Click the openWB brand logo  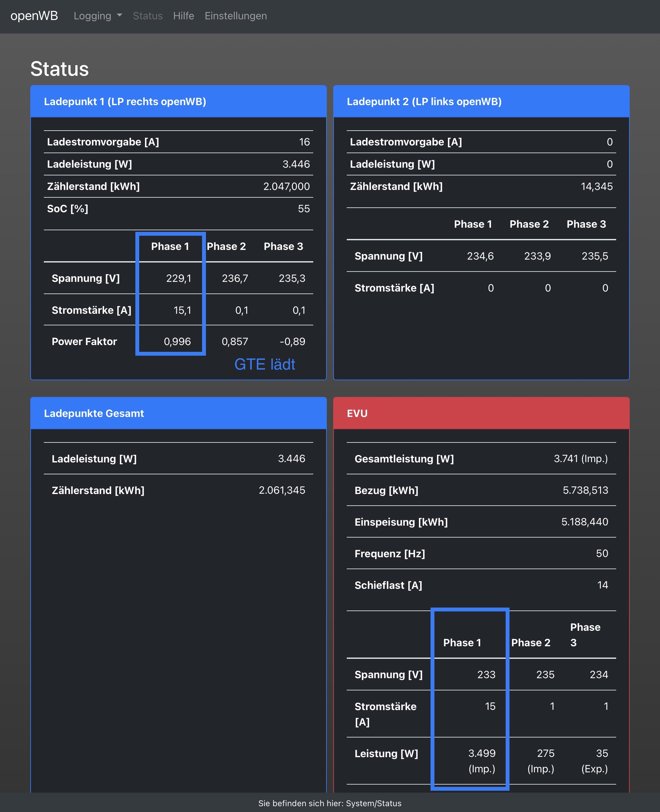(34, 16)
